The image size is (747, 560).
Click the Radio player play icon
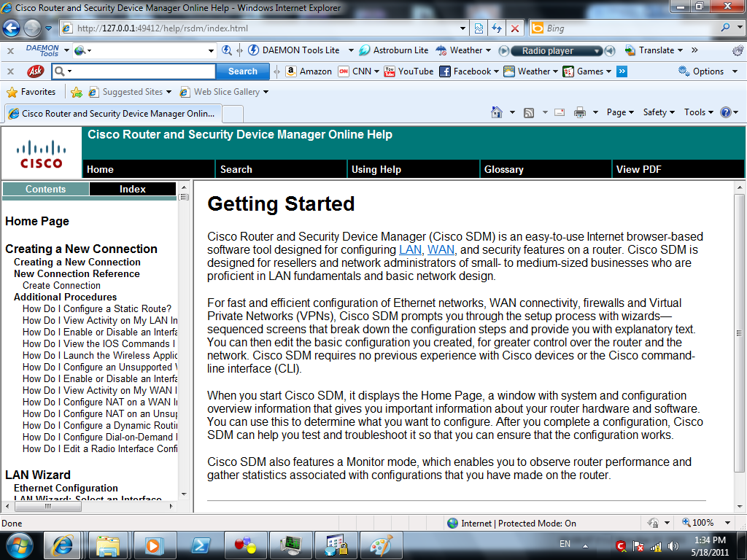[x=503, y=50]
